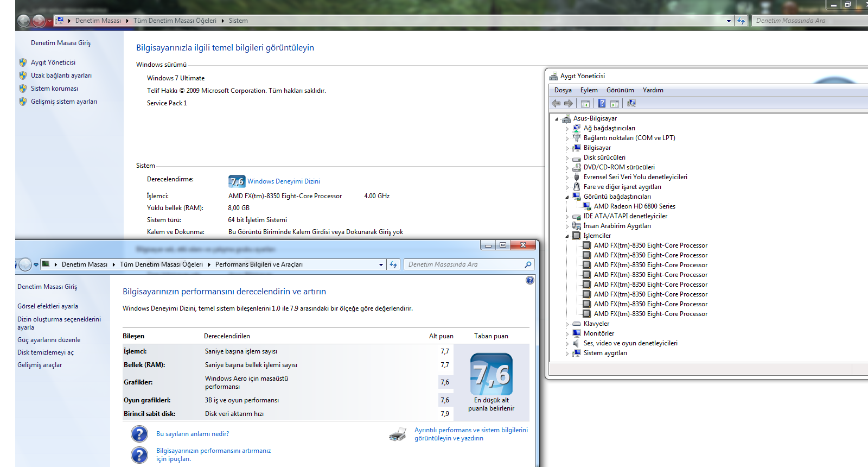
Task: Open the Dosya menu in Aygıt Yöneticisi
Action: [563, 90]
